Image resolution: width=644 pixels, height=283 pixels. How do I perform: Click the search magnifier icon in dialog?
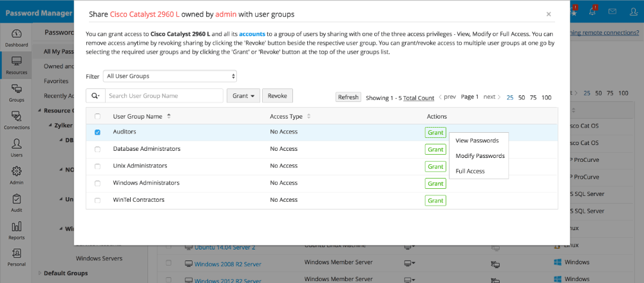pos(95,96)
